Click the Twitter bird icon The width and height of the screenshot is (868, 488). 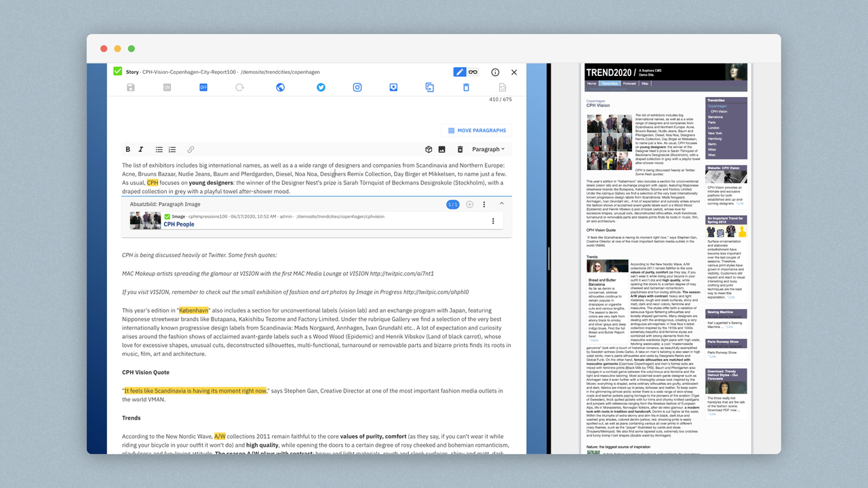coord(321,87)
